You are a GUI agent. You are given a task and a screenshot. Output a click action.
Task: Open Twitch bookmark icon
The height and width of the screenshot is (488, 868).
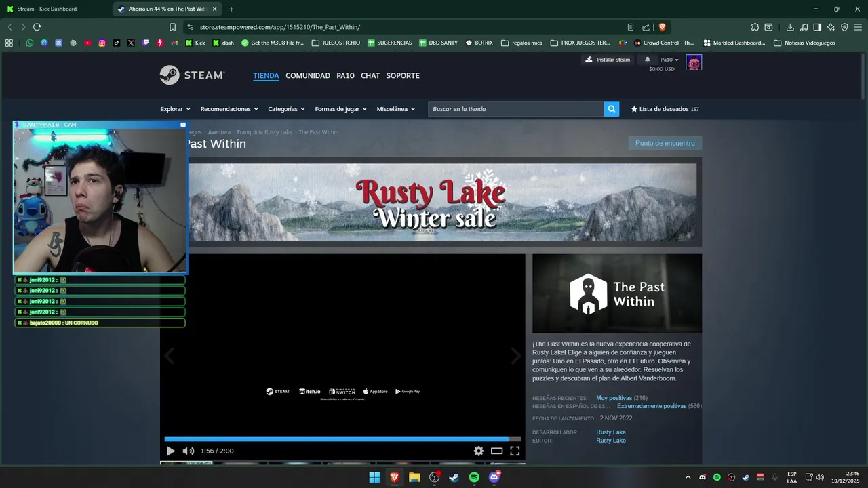145,43
